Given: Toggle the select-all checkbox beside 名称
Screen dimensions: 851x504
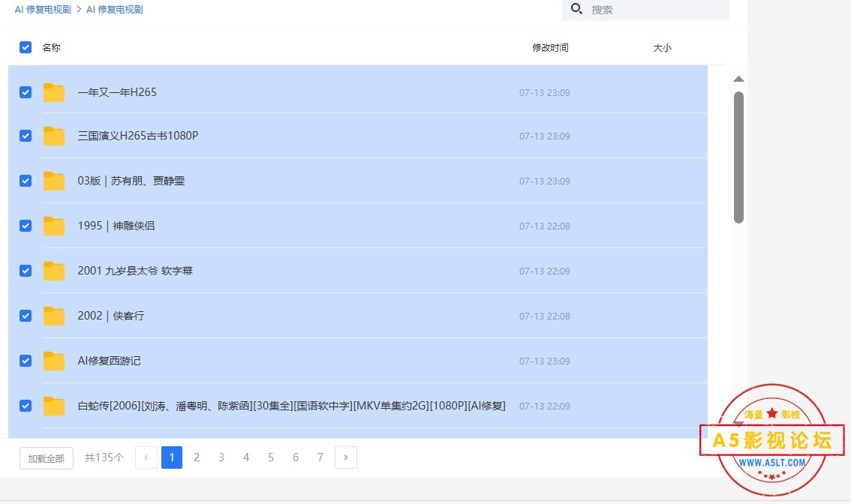Looking at the screenshot, I should click(26, 47).
